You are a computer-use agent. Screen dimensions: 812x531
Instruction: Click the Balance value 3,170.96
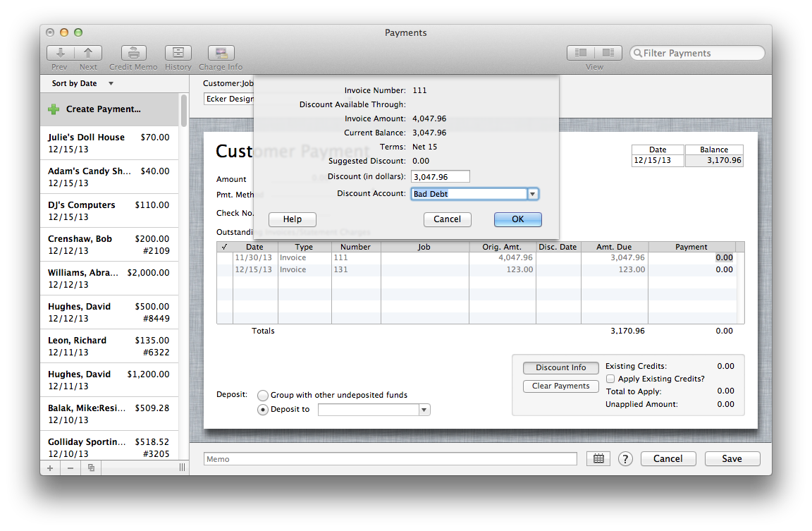(714, 161)
